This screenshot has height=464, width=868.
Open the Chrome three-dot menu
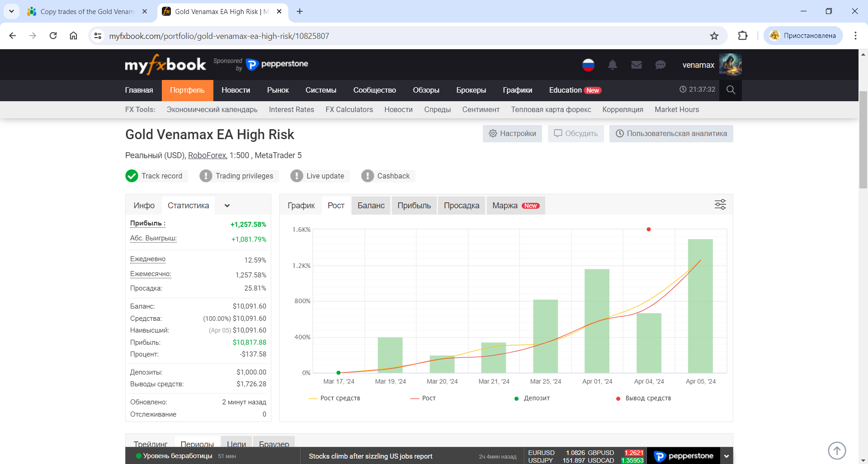pyautogui.click(x=855, y=36)
